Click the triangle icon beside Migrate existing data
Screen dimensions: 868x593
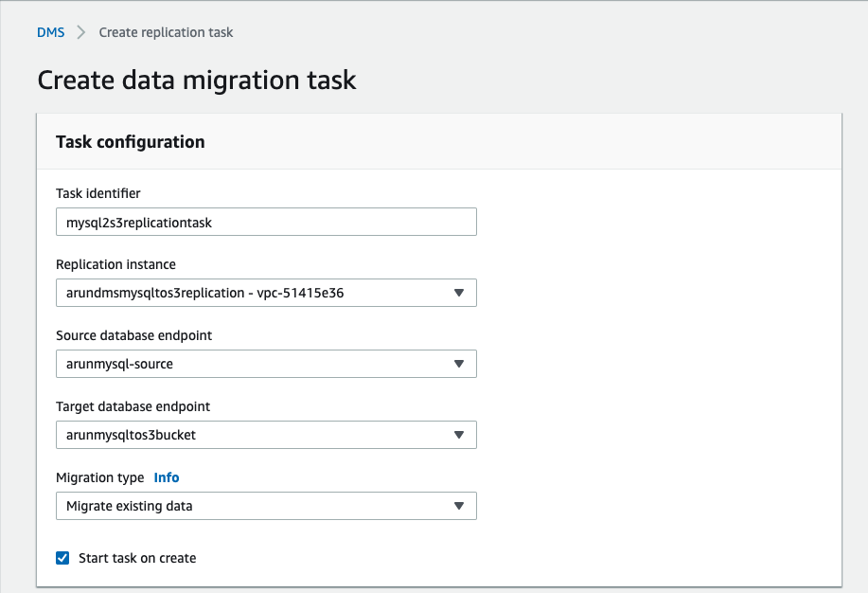point(458,506)
